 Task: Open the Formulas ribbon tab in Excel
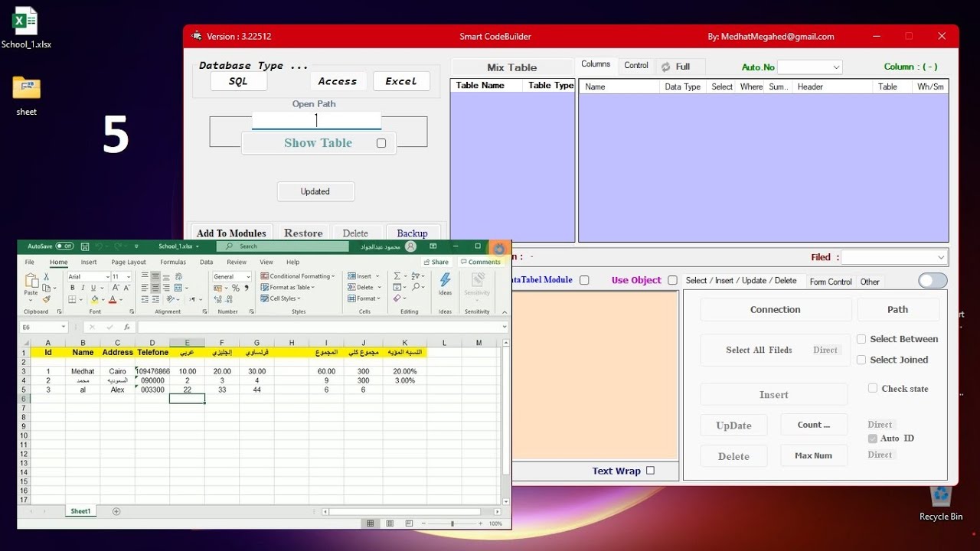173,262
